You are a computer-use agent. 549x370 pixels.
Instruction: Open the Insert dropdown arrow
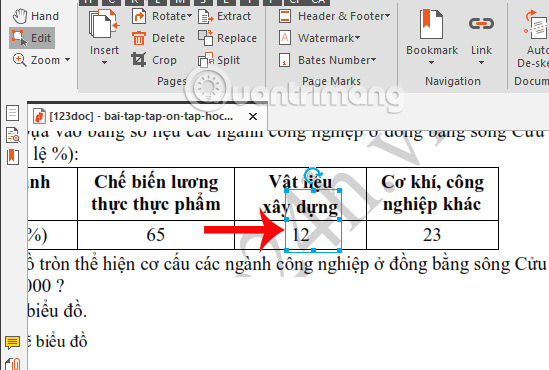(x=104, y=63)
